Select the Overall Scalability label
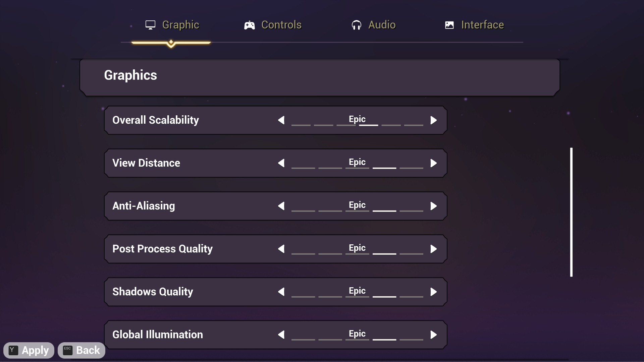 point(156,120)
